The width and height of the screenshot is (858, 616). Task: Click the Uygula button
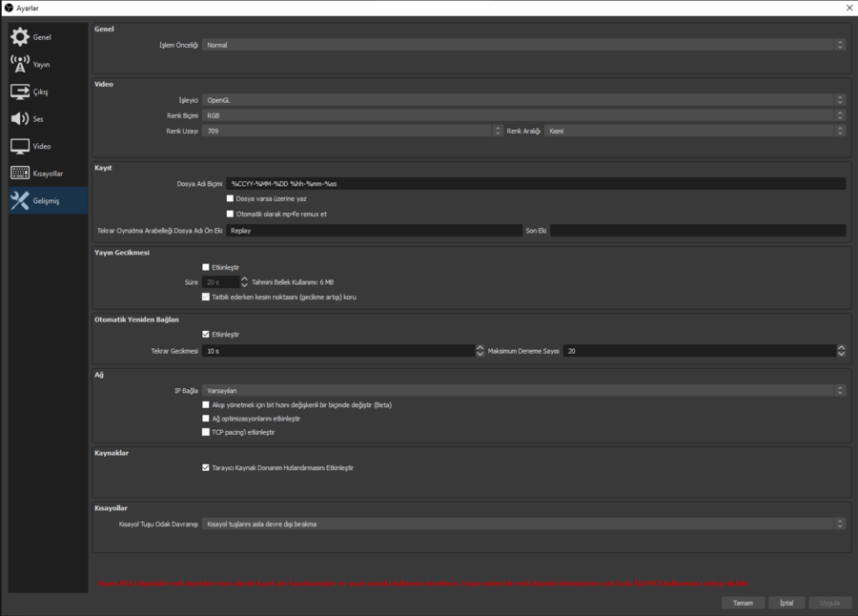tap(829, 603)
